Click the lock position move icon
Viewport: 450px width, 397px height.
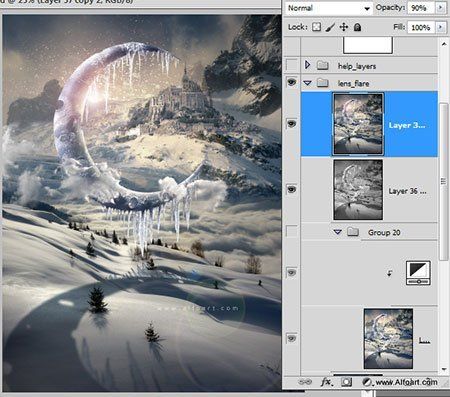point(344,27)
